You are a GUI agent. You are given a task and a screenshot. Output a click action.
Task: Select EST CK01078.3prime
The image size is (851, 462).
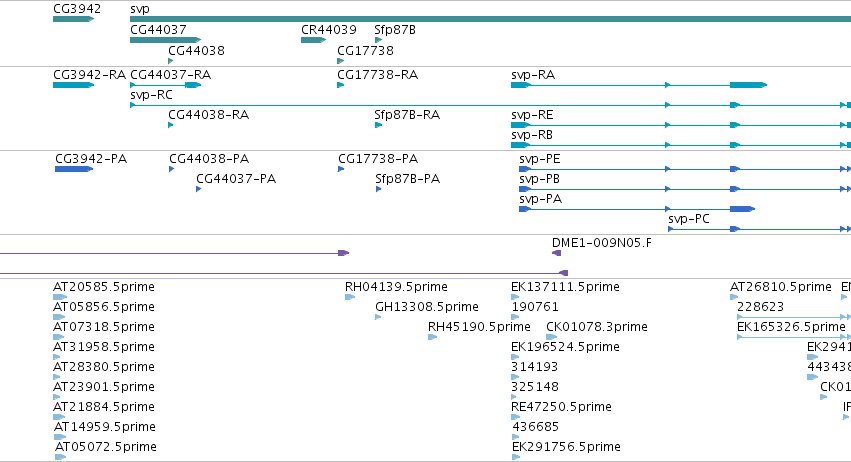pyautogui.click(x=596, y=327)
